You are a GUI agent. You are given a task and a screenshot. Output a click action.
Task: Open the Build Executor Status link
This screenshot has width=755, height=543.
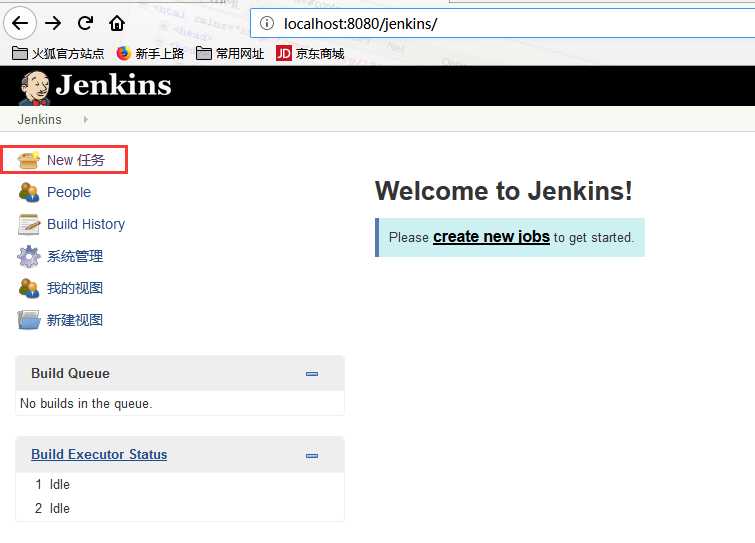[99, 454]
